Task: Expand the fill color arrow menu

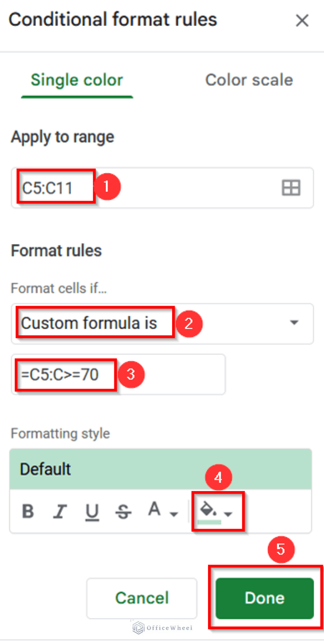Action: (x=229, y=514)
